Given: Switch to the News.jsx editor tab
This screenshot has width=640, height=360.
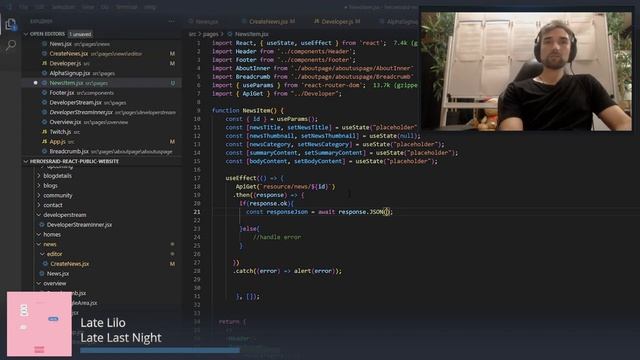Looking at the screenshot, I should click(207, 21).
